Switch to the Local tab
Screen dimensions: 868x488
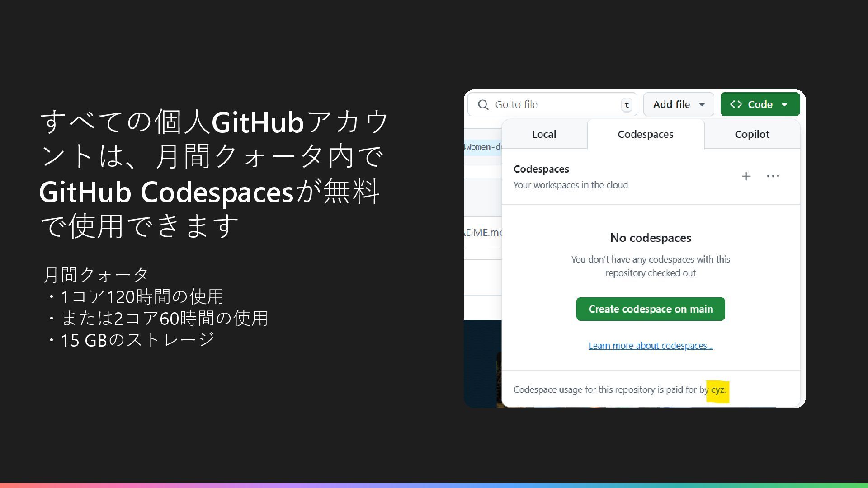pyautogui.click(x=544, y=134)
